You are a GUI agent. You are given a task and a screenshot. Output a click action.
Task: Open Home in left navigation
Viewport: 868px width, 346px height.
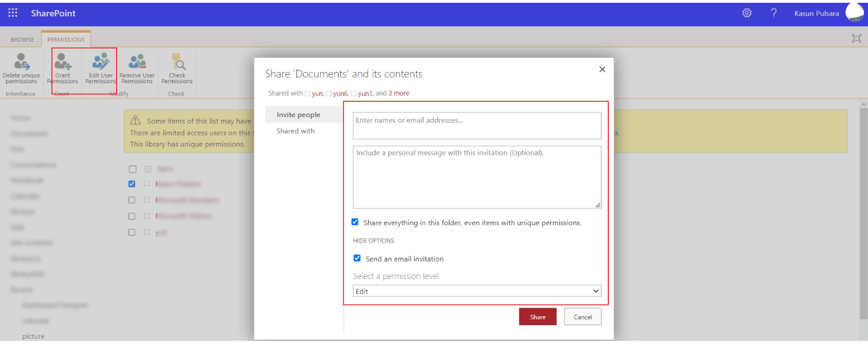pos(20,118)
